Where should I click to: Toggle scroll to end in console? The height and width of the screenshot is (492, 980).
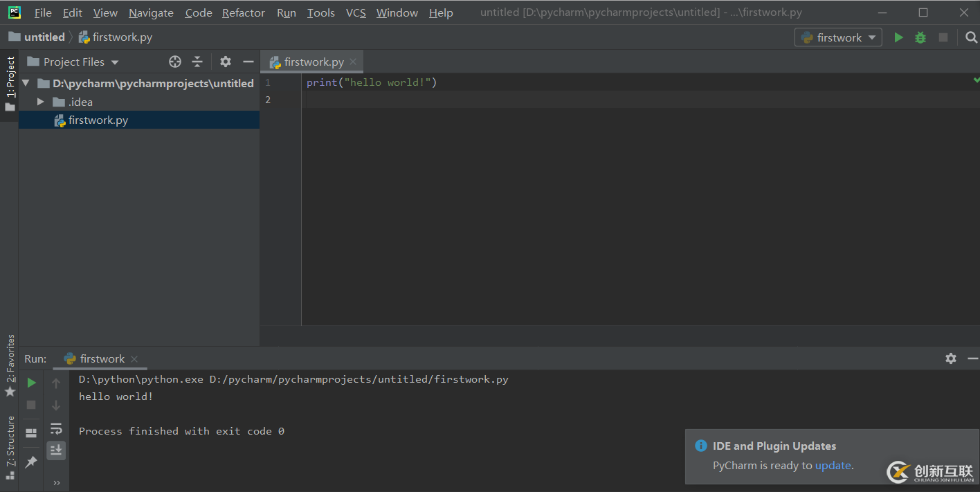[x=56, y=450]
